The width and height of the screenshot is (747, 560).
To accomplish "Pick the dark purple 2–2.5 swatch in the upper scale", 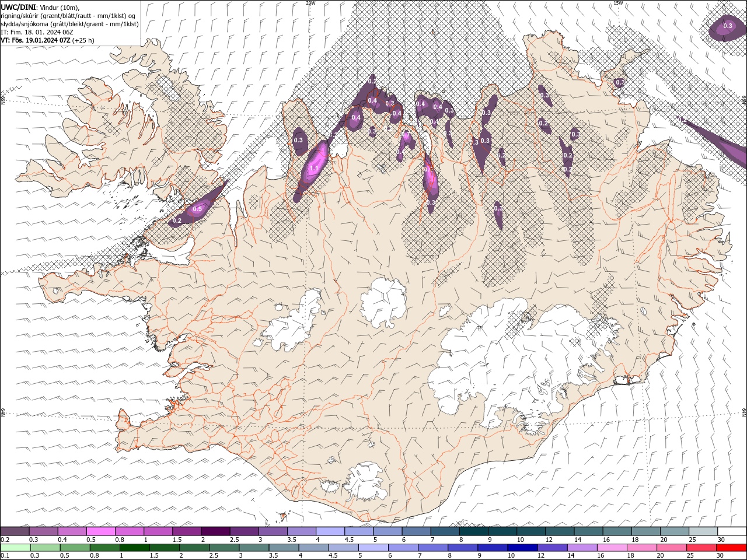I will pyautogui.click(x=215, y=531).
